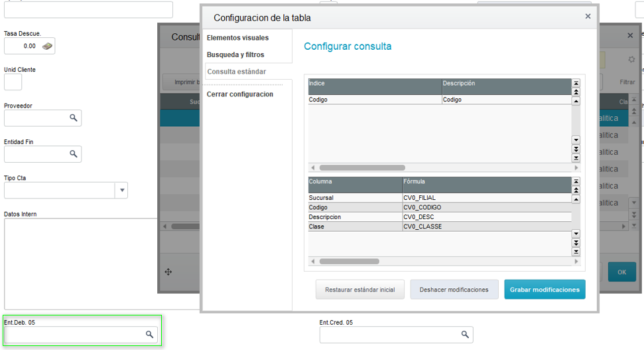Click into the Datos Intern text area
This screenshot has height=350, width=644.
101,264
